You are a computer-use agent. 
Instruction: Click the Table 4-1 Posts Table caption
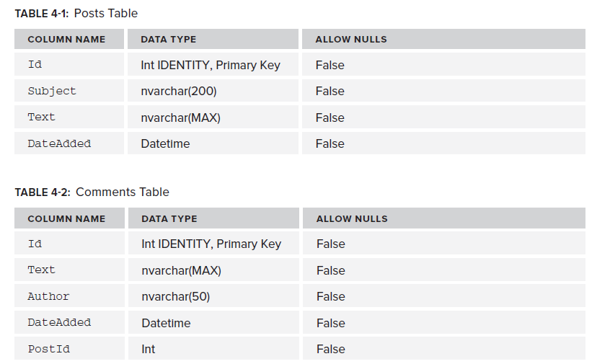click(76, 13)
